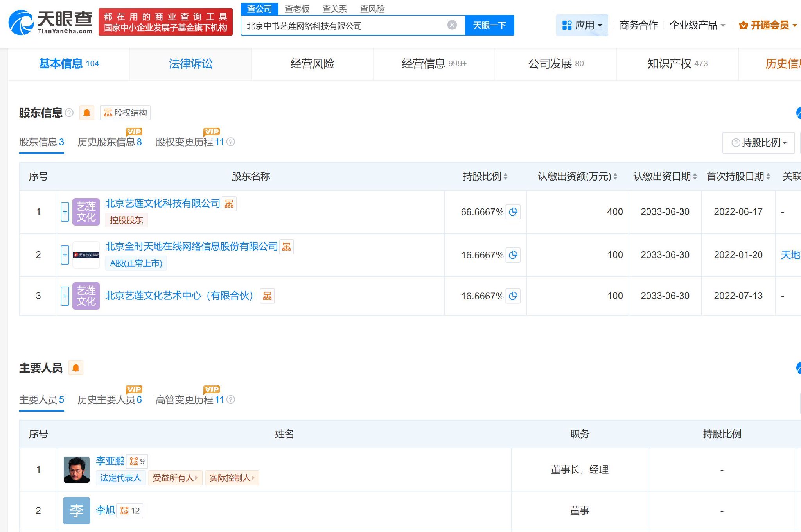Expand shareholder row for 北京全时天地在线网络信息股份有限公司
This screenshot has height=532, width=801.
point(65,255)
